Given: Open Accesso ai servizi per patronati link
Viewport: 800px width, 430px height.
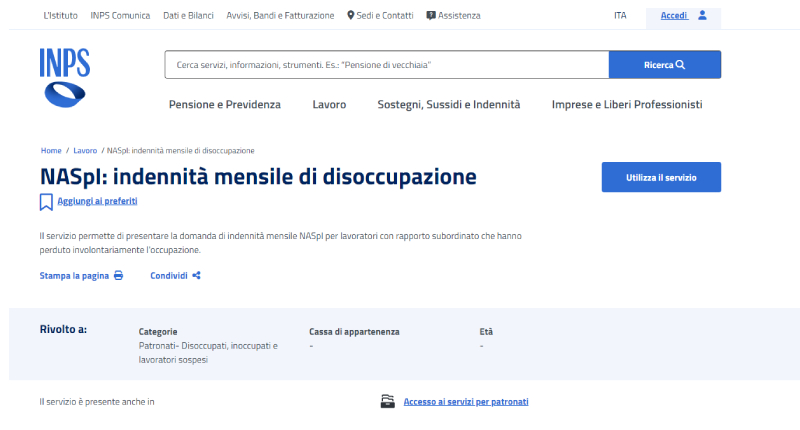Looking at the screenshot, I should click(466, 402).
